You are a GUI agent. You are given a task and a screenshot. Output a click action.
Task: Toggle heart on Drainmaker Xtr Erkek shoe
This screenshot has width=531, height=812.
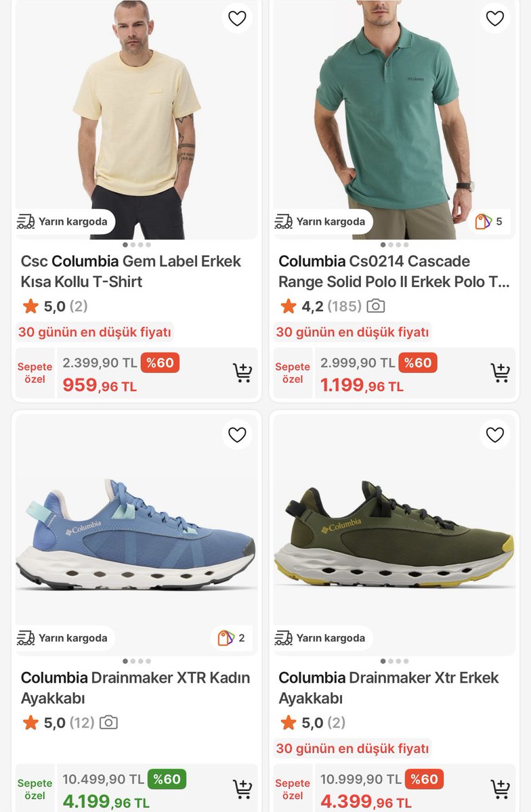pyautogui.click(x=495, y=434)
